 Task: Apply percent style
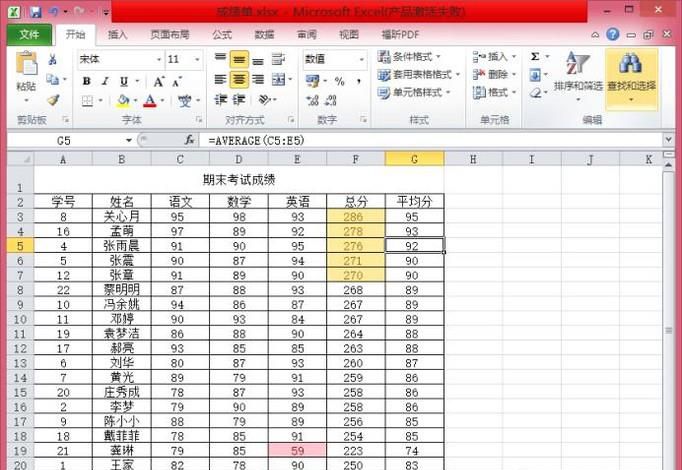tap(340, 81)
